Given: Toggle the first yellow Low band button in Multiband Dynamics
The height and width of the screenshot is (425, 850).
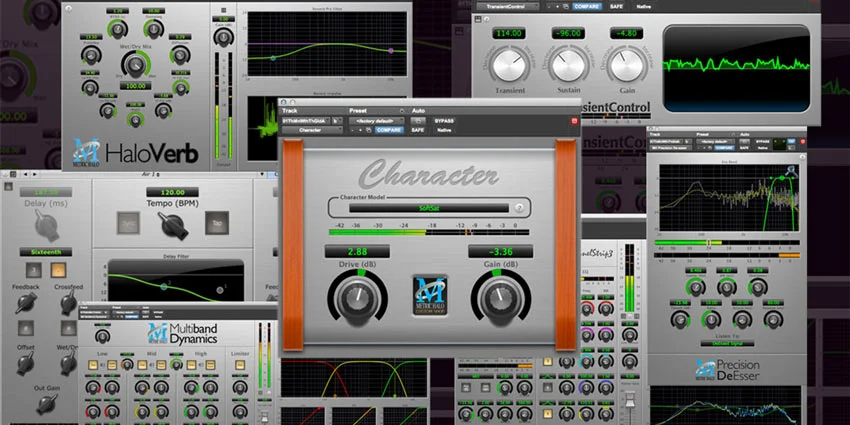Looking at the screenshot, I should [93, 365].
